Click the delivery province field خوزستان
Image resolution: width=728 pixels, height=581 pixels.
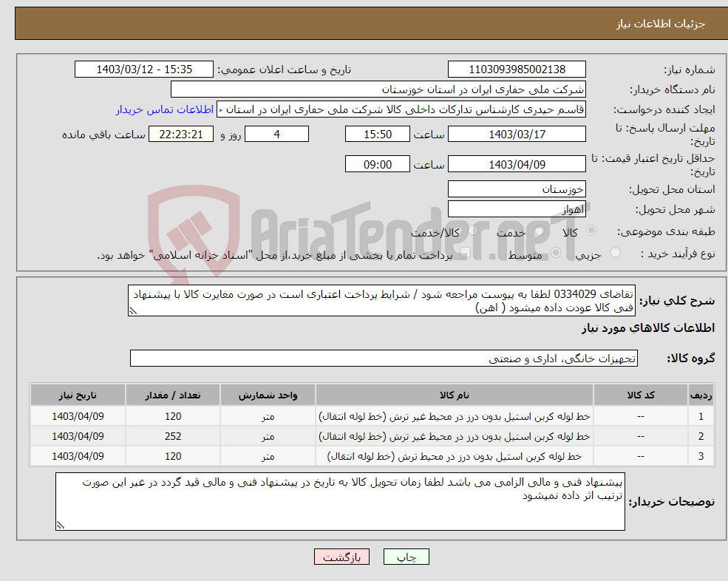coord(517,189)
